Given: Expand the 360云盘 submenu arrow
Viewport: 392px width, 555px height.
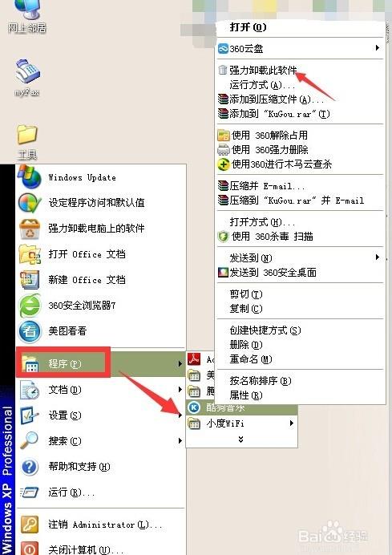Looking at the screenshot, I should (378, 48).
